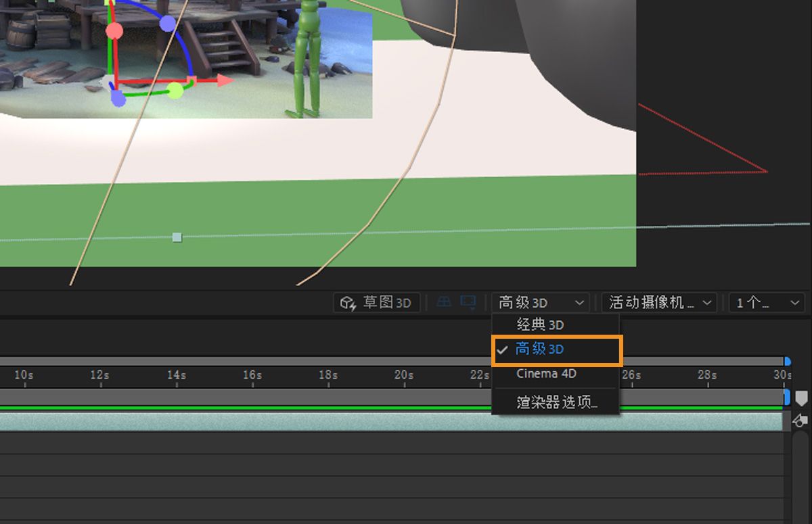Open the 1个 view layout dropdown

point(765,302)
